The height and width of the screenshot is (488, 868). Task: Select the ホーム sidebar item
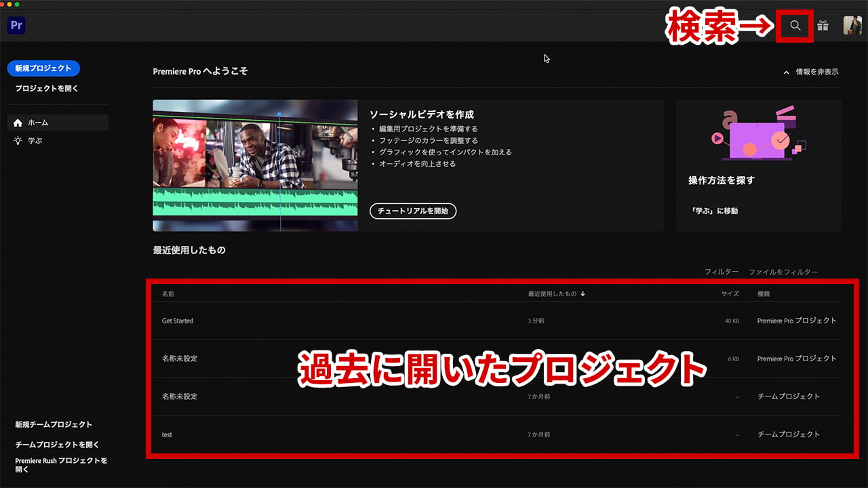coord(58,123)
